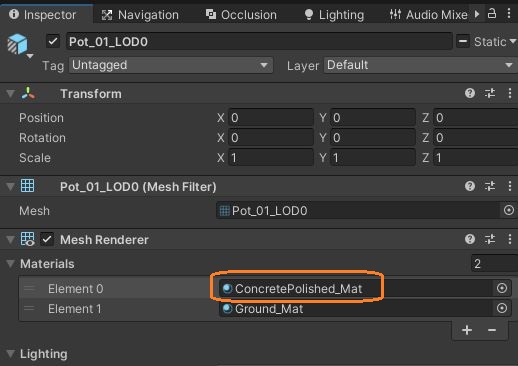
Task: Click the Element 0 label
Action: tap(76, 289)
